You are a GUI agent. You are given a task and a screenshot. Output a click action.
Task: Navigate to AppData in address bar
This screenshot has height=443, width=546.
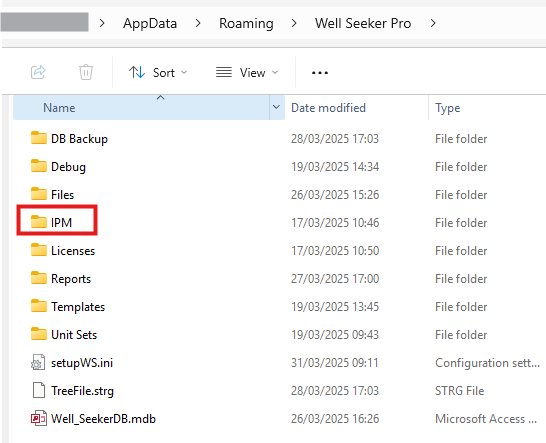pos(150,23)
